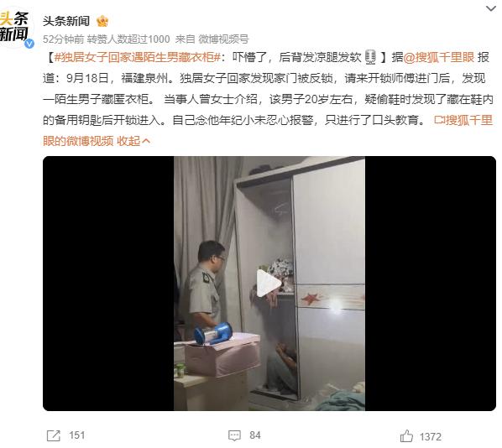Open the 头条新闻 account name link
Screen dimensions: 502x448
click(x=66, y=22)
